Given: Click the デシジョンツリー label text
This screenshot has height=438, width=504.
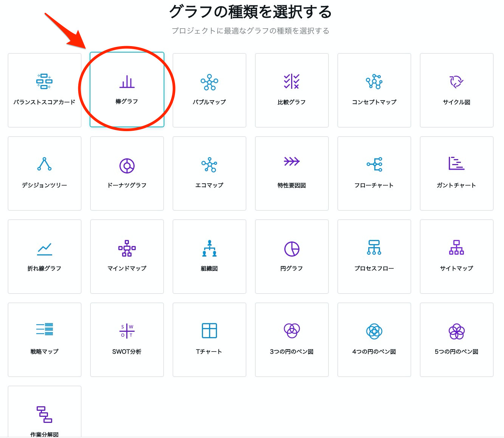Looking at the screenshot, I should [44, 185].
